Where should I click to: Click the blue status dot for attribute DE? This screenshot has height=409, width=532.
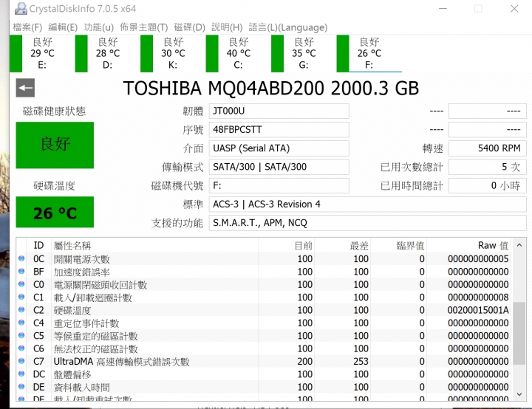(21, 387)
